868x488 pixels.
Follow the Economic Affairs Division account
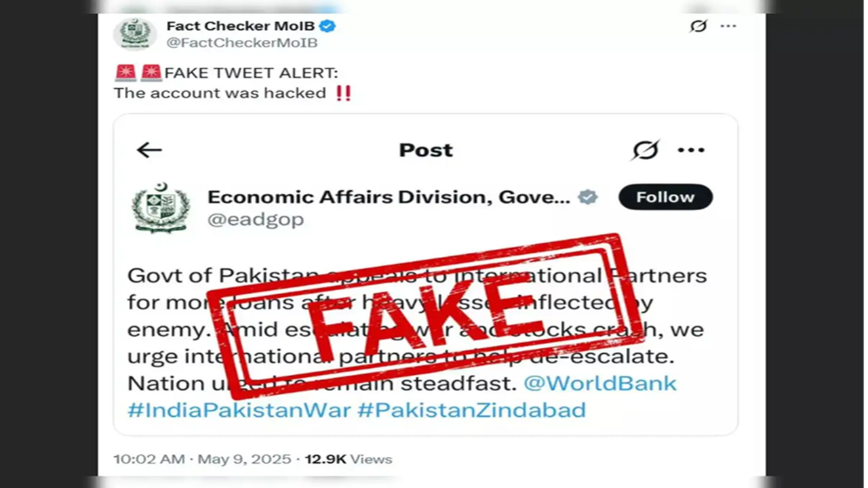(665, 197)
